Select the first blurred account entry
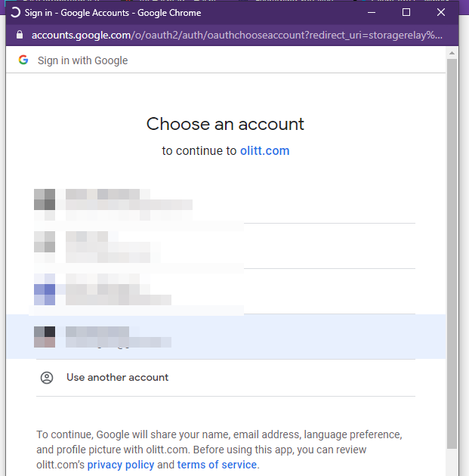 226,202
